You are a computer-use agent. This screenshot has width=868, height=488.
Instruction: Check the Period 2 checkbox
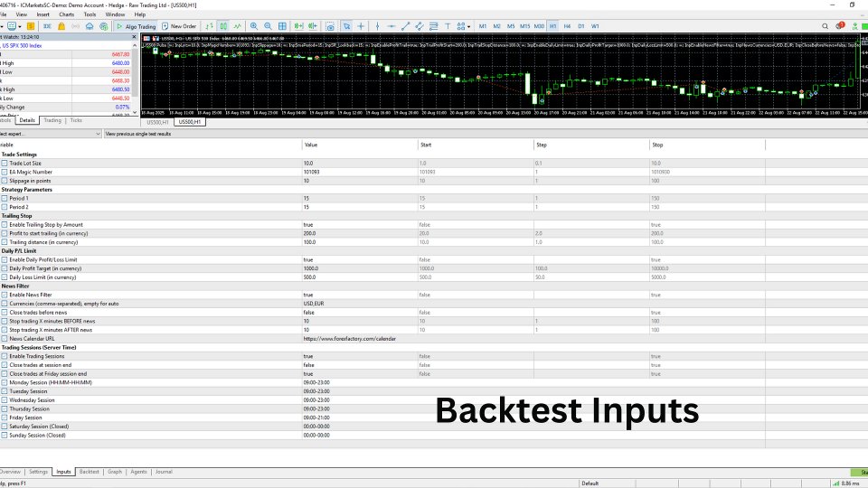pyautogui.click(x=5, y=207)
